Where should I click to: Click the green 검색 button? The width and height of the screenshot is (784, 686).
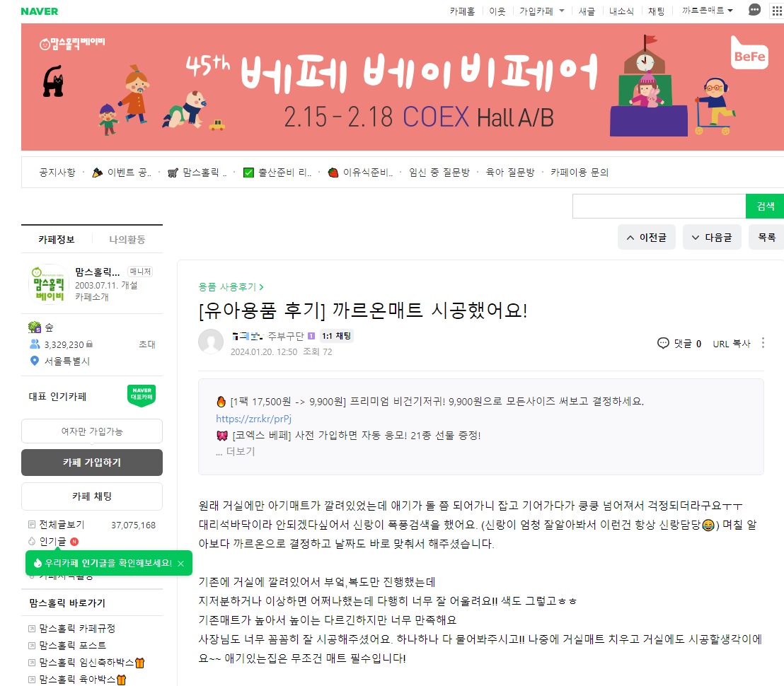coord(765,207)
